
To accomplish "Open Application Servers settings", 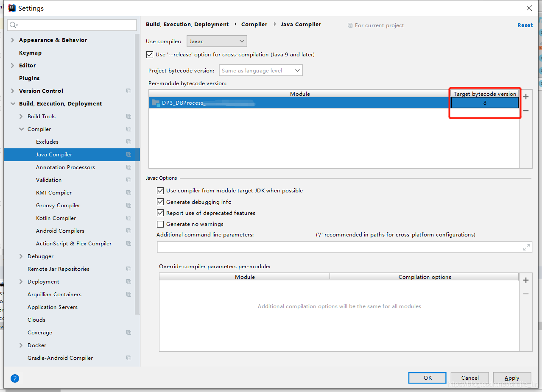I will coord(53,307).
